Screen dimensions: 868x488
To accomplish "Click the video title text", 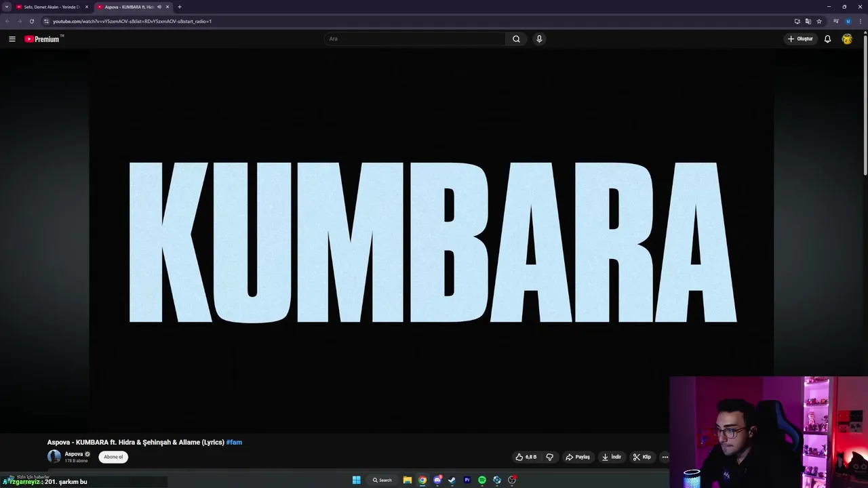I will click(136, 442).
